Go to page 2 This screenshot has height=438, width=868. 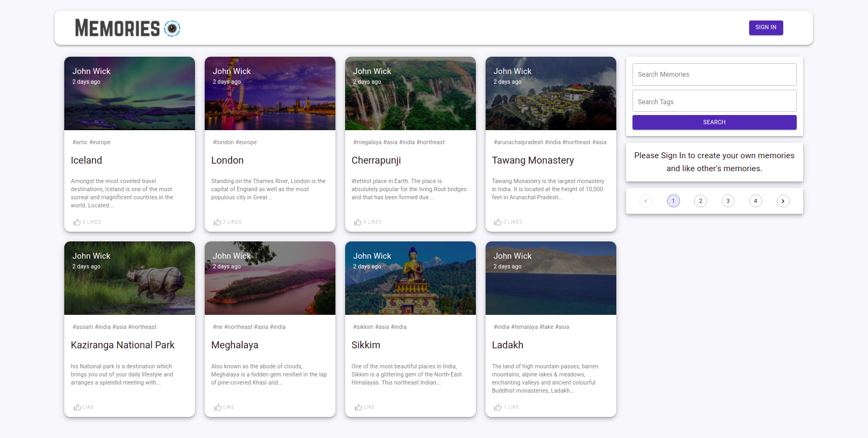coord(701,201)
